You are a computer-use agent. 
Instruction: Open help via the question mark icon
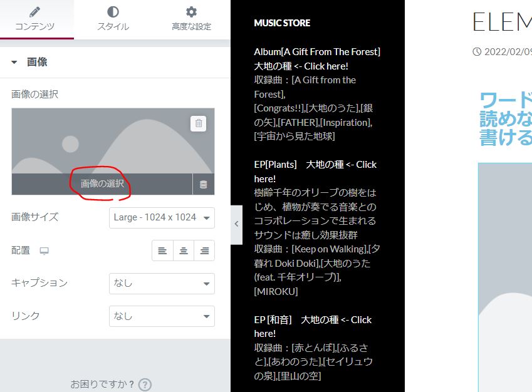tap(144, 384)
